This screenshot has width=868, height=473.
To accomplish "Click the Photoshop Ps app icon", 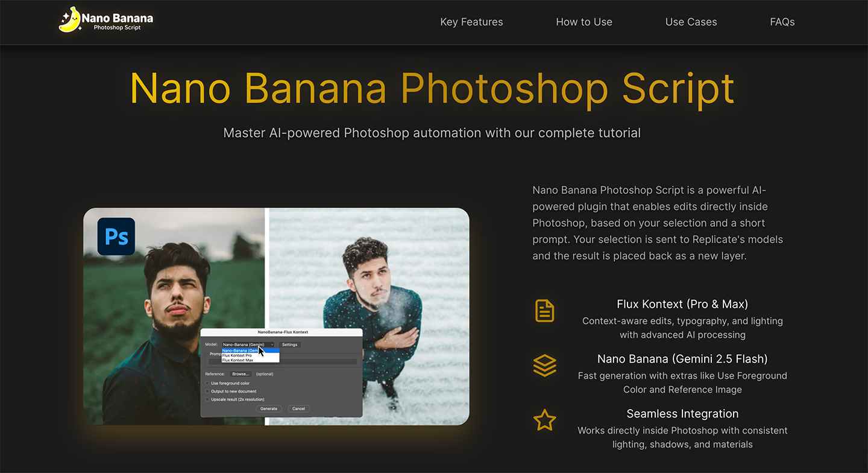I will 116,237.
